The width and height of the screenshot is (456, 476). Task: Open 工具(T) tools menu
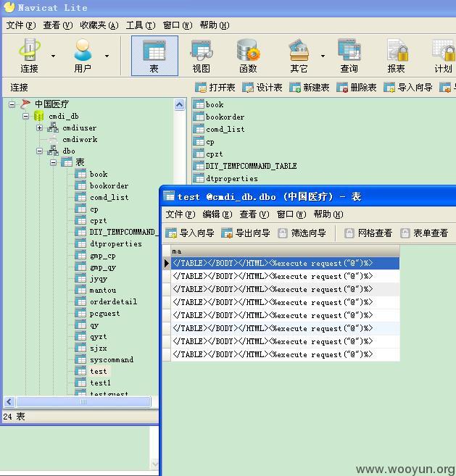(x=141, y=25)
